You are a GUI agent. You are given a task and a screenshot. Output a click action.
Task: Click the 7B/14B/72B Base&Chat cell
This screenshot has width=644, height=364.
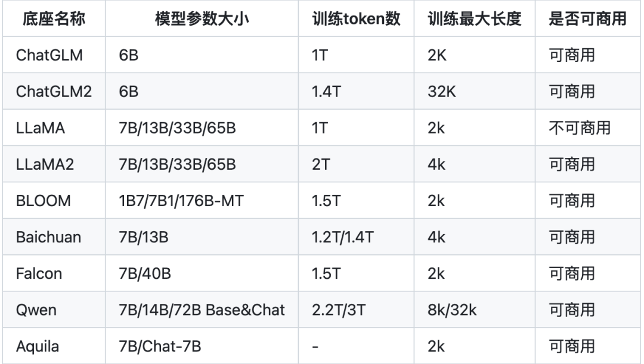[x=202, y=310]
